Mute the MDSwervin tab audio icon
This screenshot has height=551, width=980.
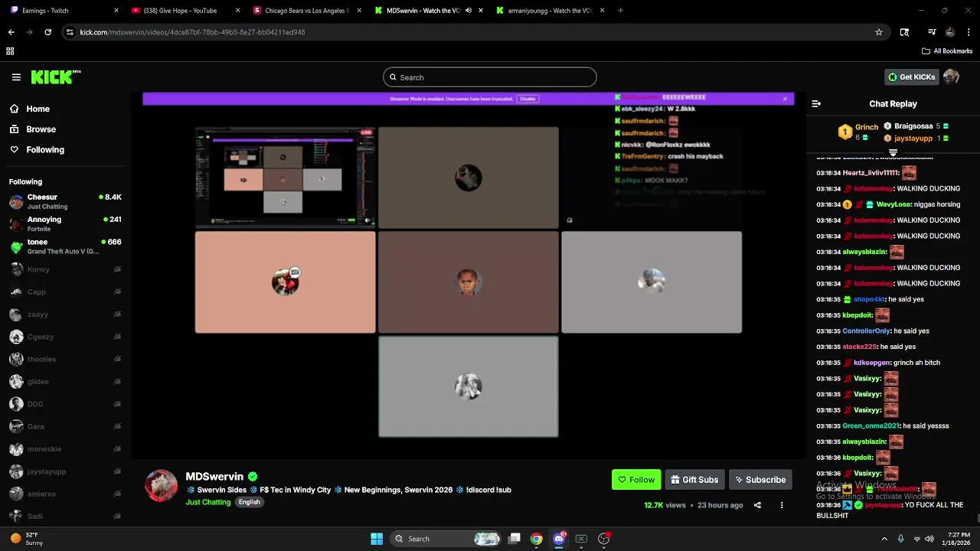click(x=468, y=11)
